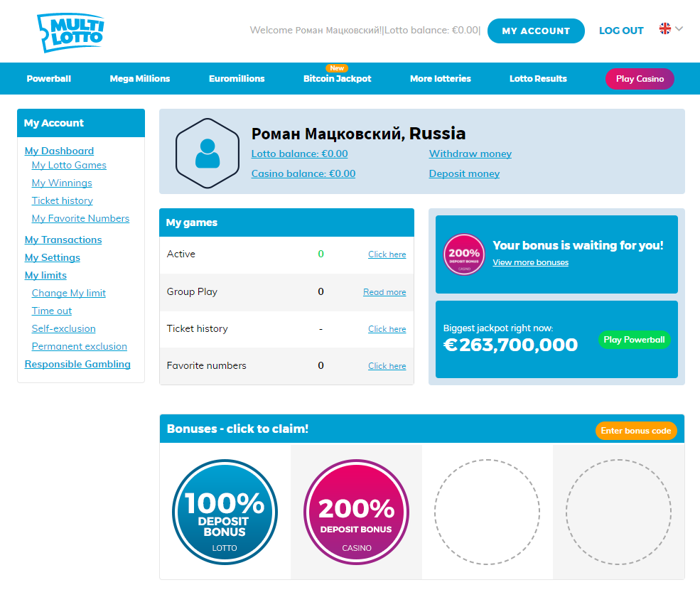
Task: Open My Lotto Games link
Action: [69, 166]
